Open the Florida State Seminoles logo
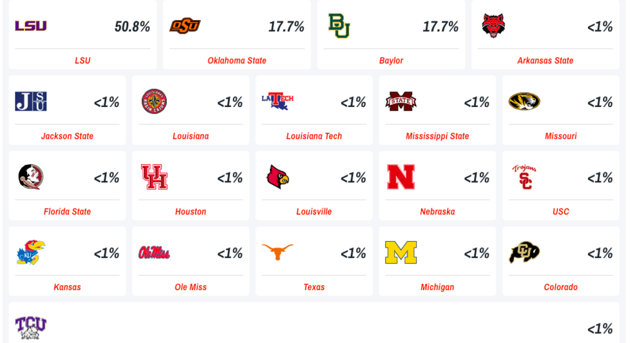 [x=31, y=177]
